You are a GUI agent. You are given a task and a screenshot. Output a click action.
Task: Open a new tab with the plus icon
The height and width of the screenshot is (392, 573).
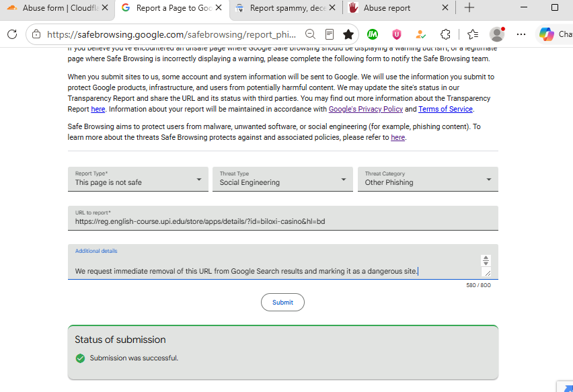point(469,7)
